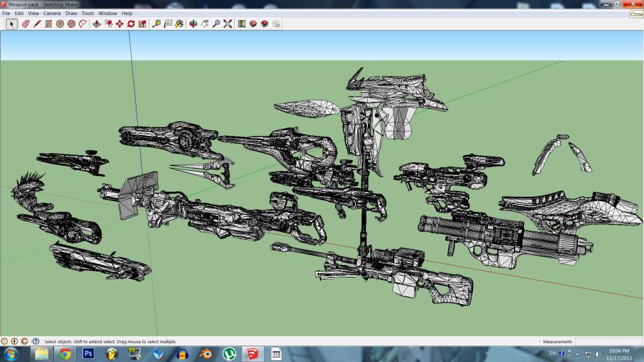Open the File menu
This screenshot has height=362, width=644.
(x=6, y=14)
